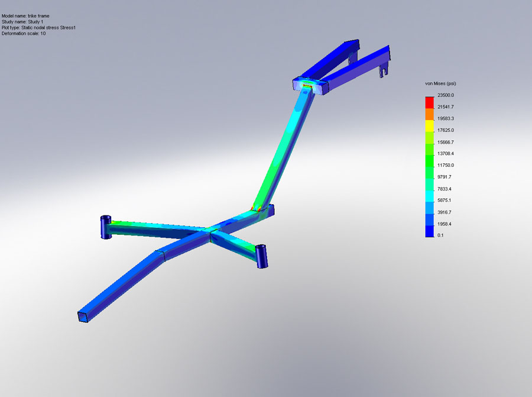Screen dimensions: 532x397
Task: Click the 19583.3 legend value
Action: [446, 118]
